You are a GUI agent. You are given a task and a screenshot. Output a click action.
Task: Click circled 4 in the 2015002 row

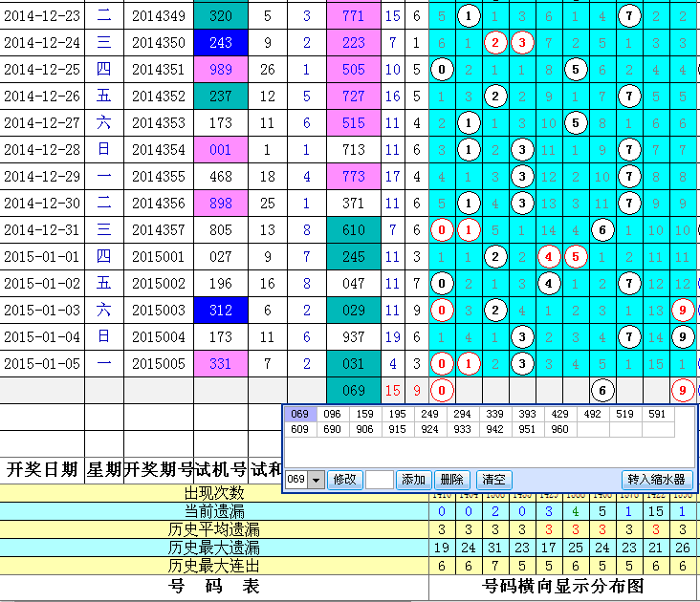548,284
